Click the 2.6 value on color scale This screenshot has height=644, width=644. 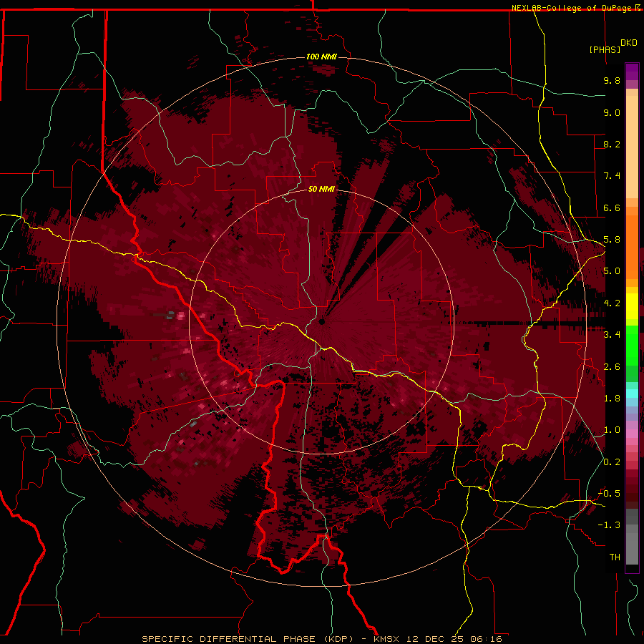tap(612, 367)
